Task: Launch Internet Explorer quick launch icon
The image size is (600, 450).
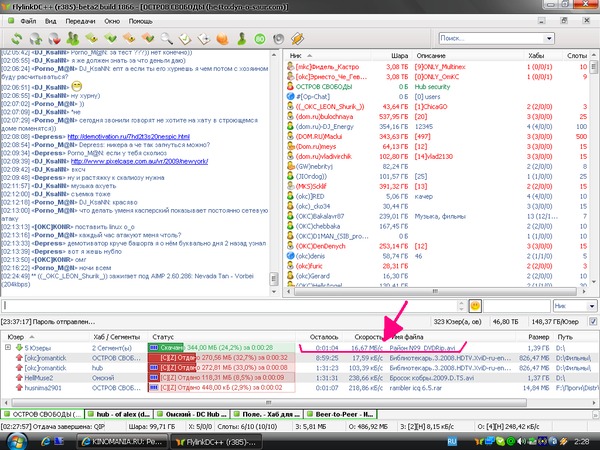Action: coord(45,442)
